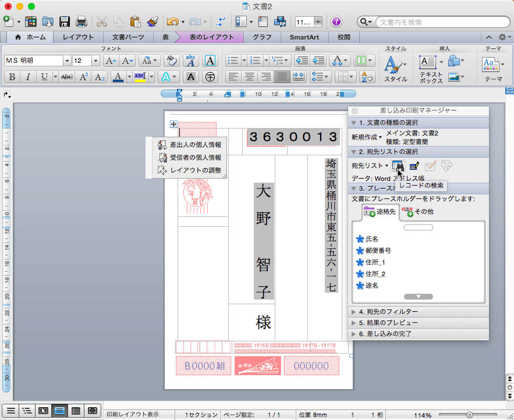Image resolution: width=514 pixels, height=420 pixels.
Task: Select the その他 placeholder tab
Action: tap(417, 212)
